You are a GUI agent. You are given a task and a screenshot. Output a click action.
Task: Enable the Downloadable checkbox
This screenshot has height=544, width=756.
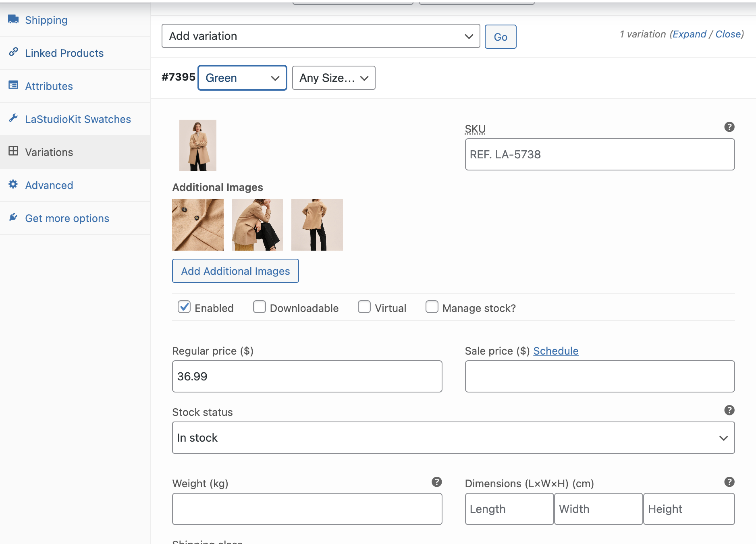click(x=259, y=307)
